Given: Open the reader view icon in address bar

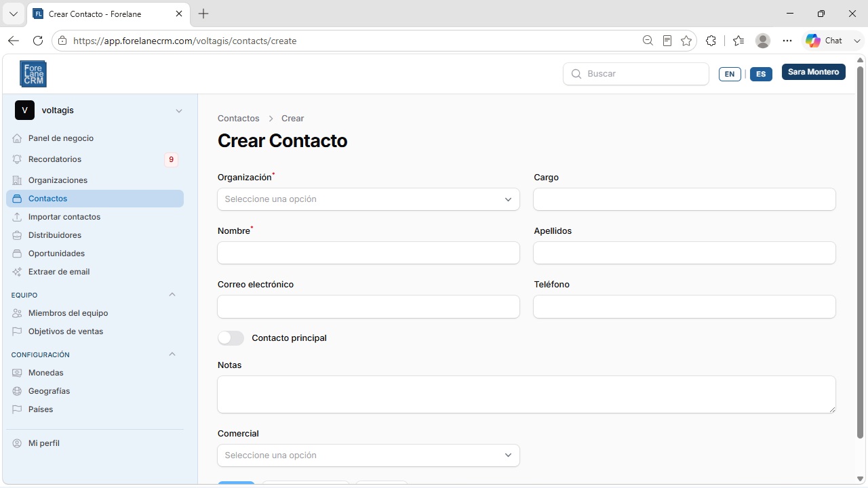Looking at the screenshot, I should [x=667, y=41].
